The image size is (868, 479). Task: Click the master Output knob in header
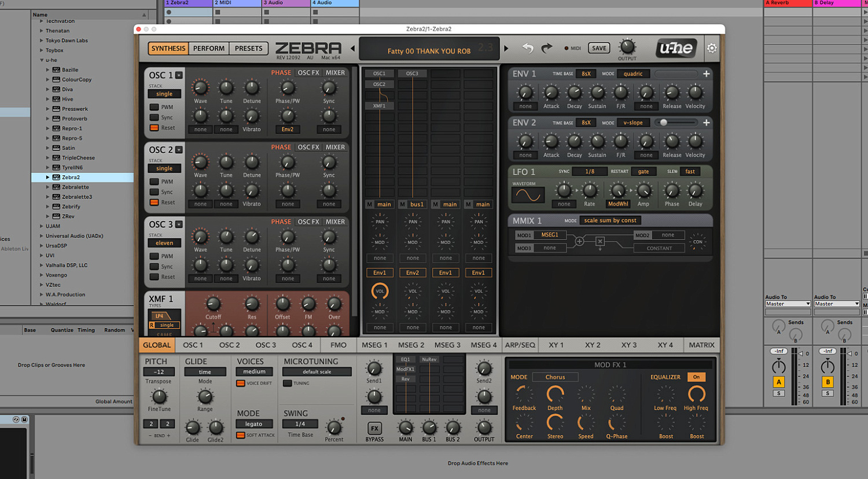tap(627, 47)
